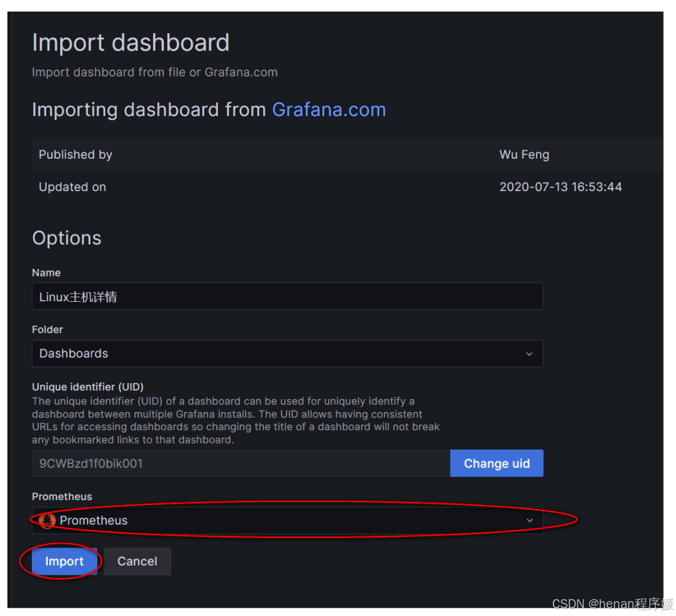Viewport: 676px width, 616px height.
Task: Click the 'Options' section heading
Action: (67, 238)
